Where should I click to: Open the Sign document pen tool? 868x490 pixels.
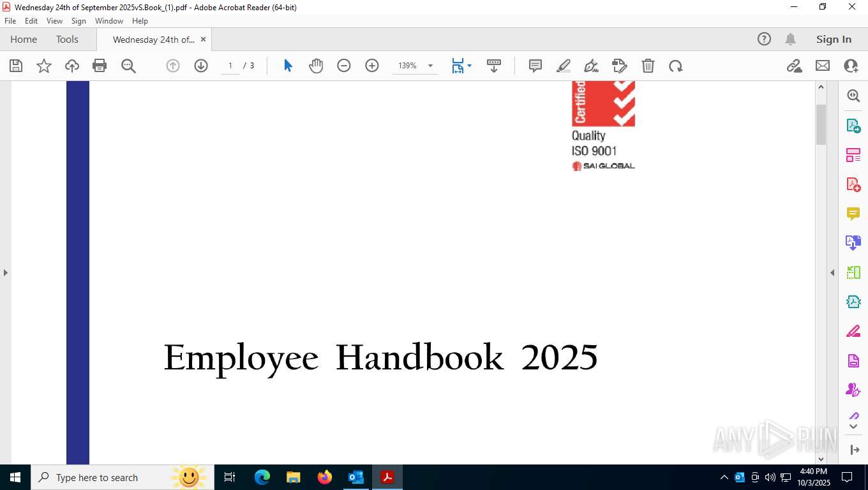pyautogui.click(x=592, y=66)
